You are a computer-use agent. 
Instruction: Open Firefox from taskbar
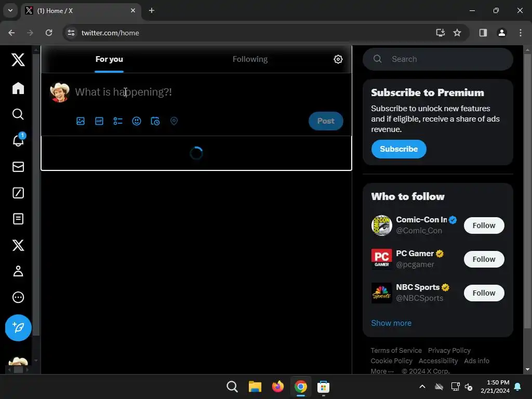[277, 387]
